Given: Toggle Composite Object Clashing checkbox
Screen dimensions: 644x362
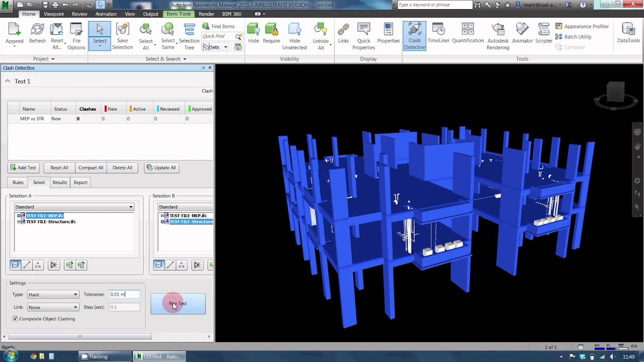Looking at the screenshot, I should [15, 319].
